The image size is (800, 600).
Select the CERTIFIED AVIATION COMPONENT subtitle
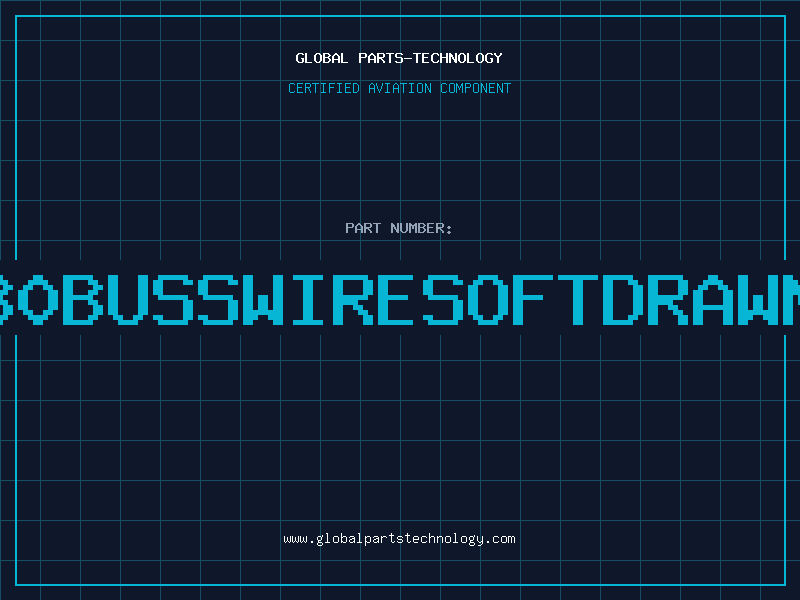click(399, 88)
